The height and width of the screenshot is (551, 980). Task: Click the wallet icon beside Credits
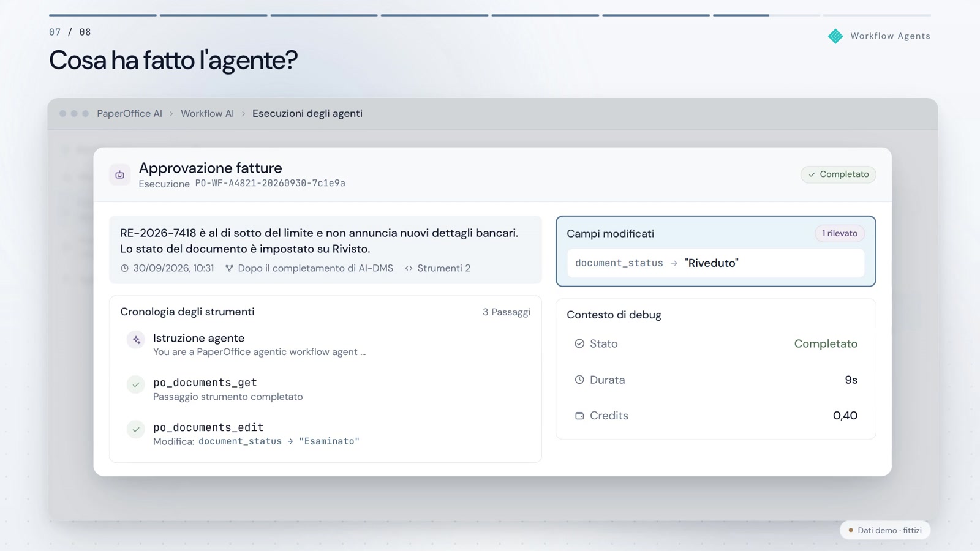coord(579,416)
